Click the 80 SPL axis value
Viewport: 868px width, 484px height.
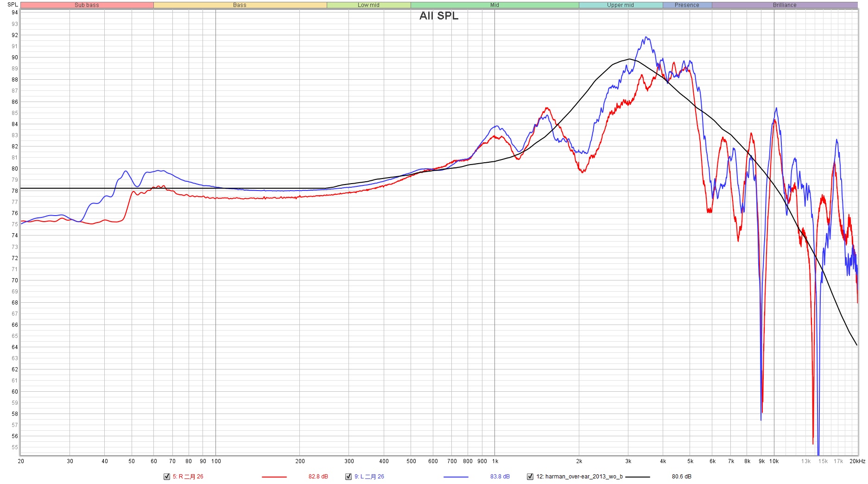coord(15,169)
